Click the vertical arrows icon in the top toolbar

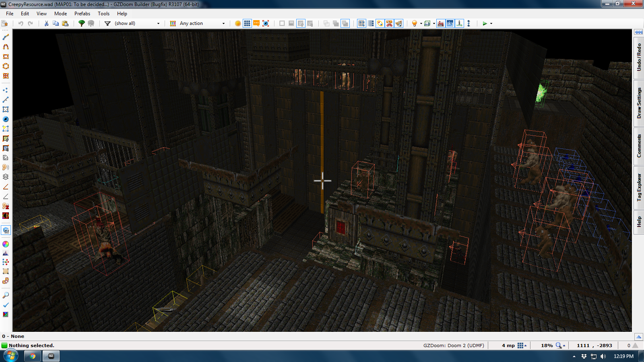click(469, 23)
